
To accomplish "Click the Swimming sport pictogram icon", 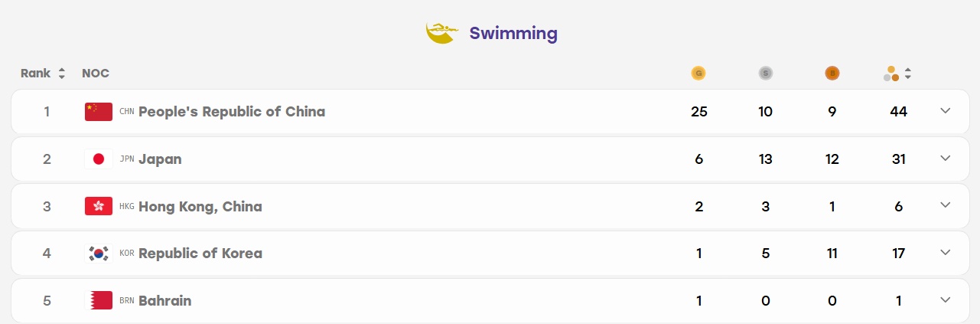I will click(x=441, y=33).
